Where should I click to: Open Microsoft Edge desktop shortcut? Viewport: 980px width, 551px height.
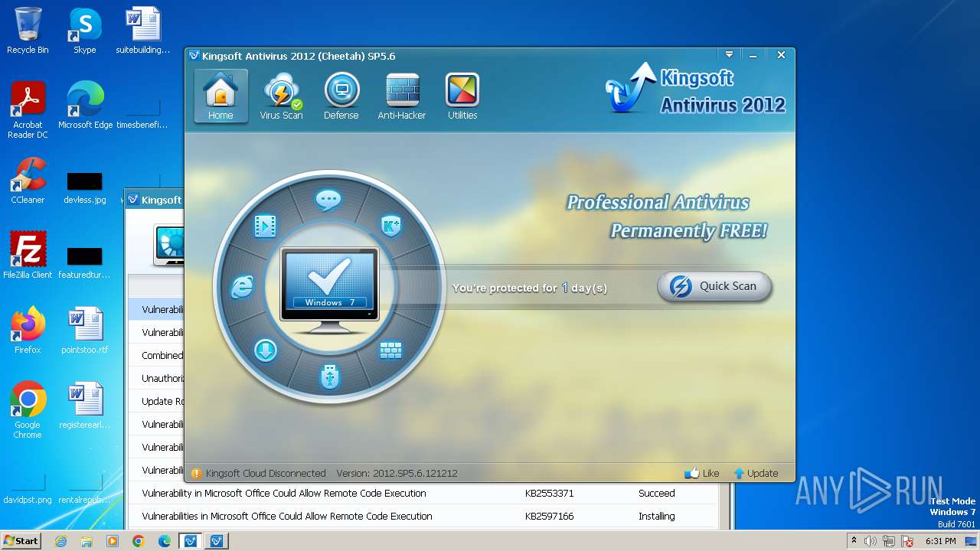pos(85,106)
